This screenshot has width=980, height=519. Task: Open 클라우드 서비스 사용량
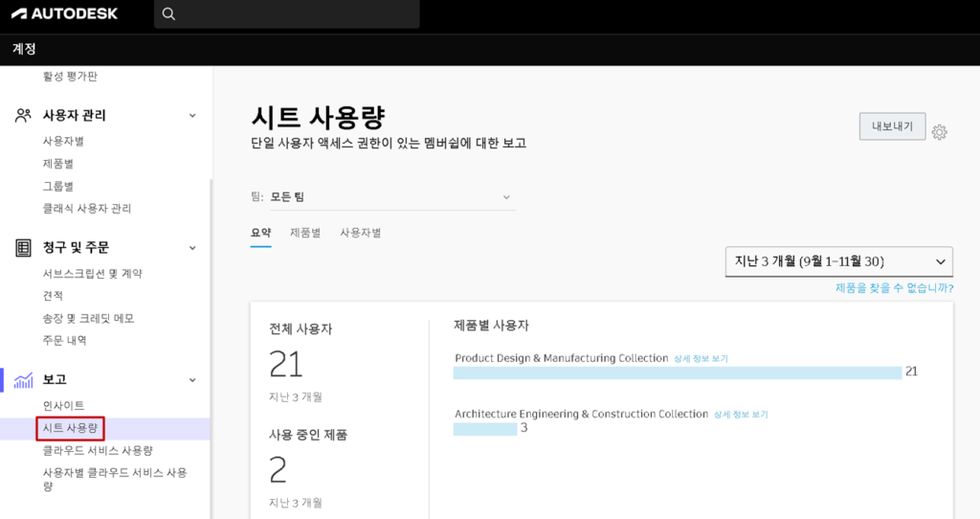[98, 450]
